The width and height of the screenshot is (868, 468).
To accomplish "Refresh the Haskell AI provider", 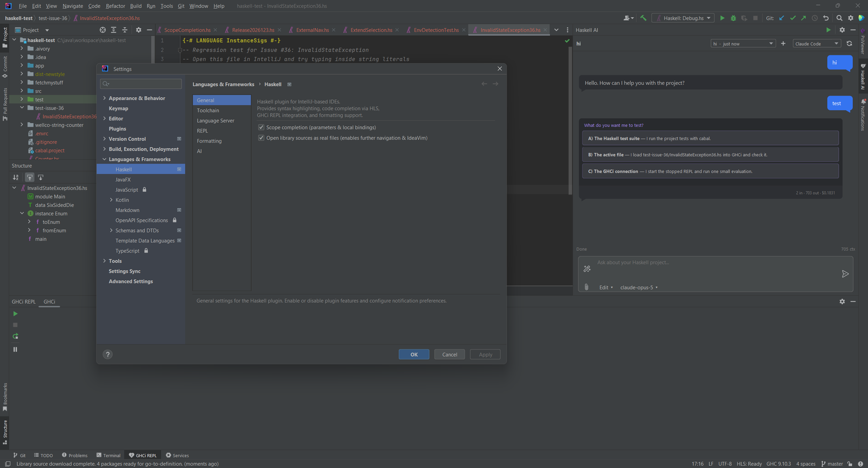I will 849,43.
